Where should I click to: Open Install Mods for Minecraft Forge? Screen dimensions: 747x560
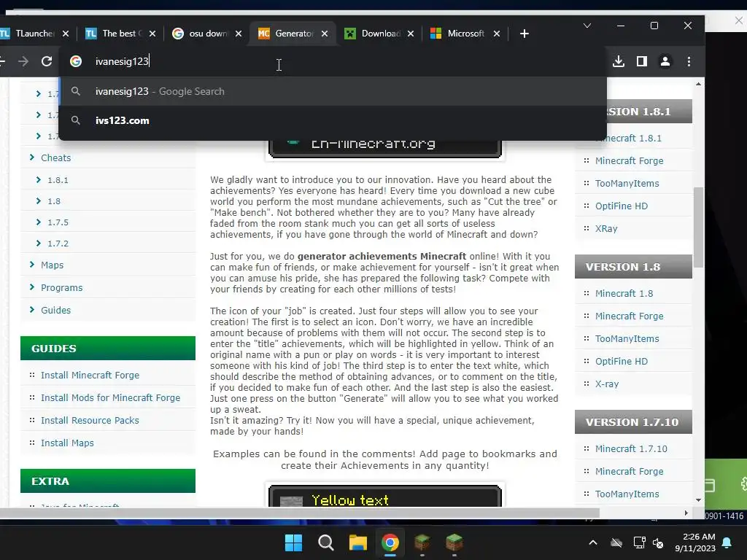click(111, 397)
